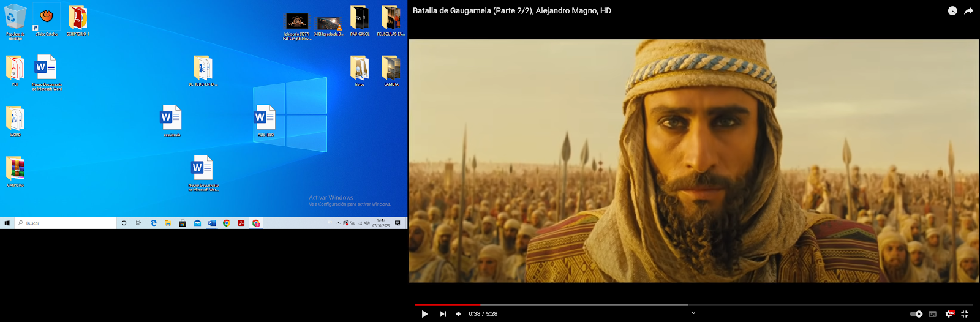Open the Mail app from the taskbar
The height and width of the screenshot is (322, 980).
197,223
